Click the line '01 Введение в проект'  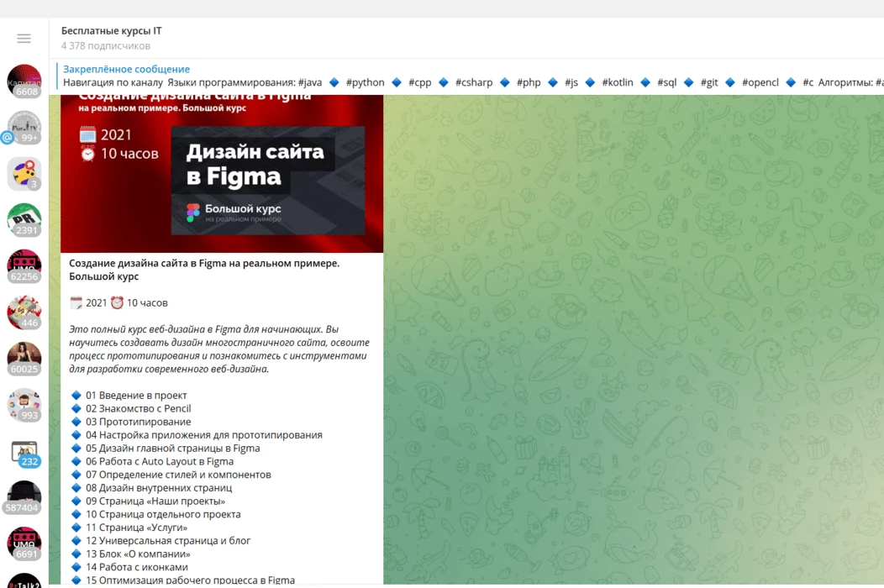[x=136, y=395]
